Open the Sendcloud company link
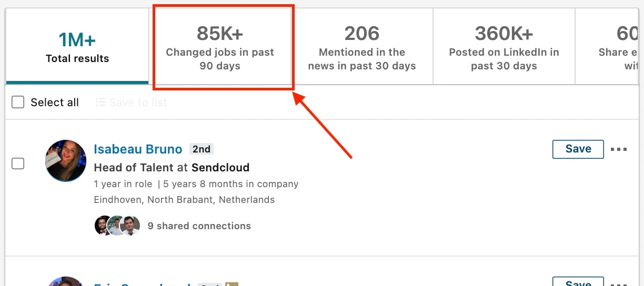 [220, 168]
